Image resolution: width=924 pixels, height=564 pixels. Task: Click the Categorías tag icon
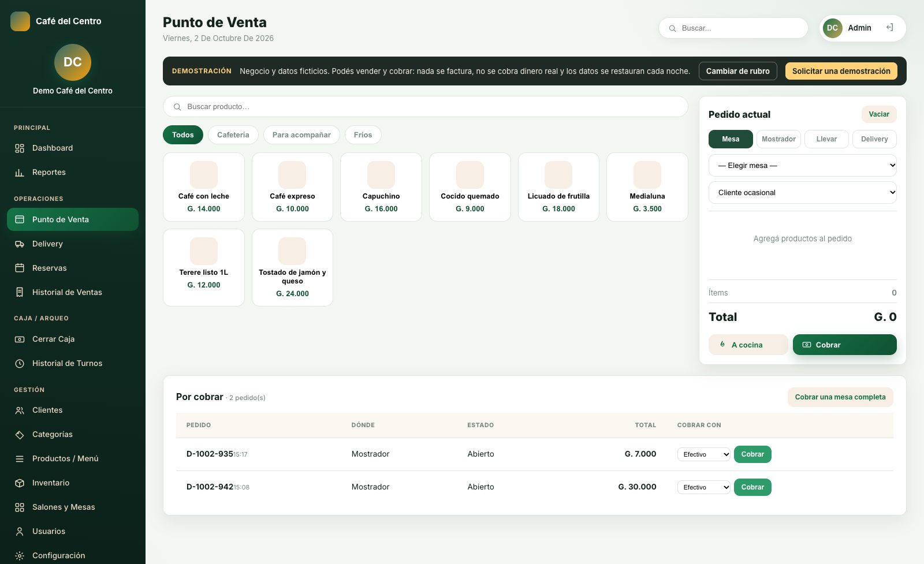[x=20, y=435]
